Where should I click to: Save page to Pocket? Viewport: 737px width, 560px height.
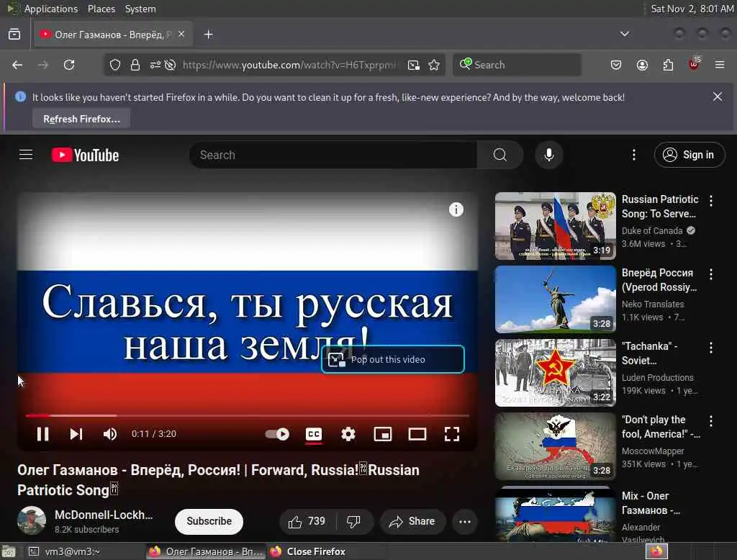pos(616,65)
